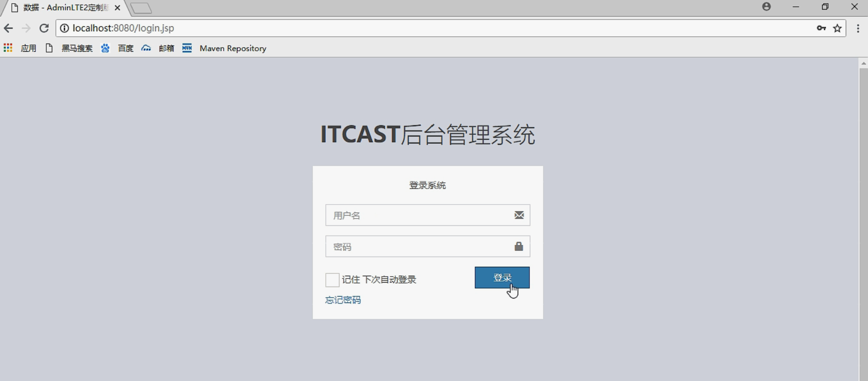This screenshot has height=381, width=868.
Task: Open the 忘记密码 link
Action: click(343, 300)
